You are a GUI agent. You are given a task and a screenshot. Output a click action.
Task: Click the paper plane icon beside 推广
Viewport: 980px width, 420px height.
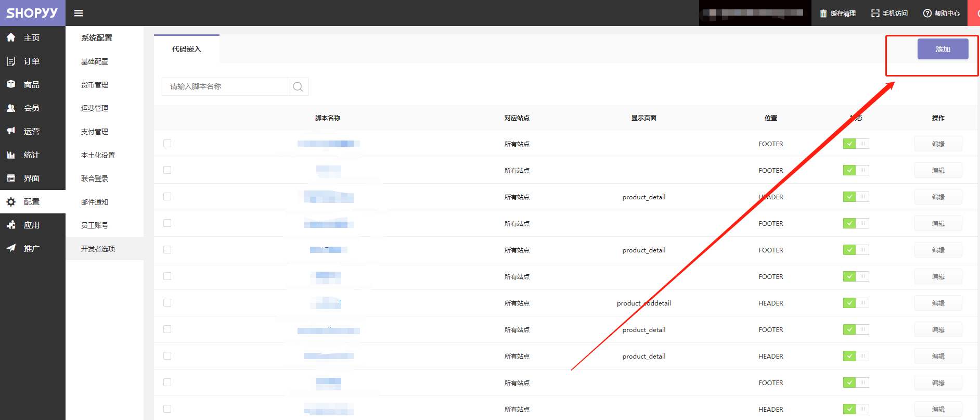tap(11, 248)
